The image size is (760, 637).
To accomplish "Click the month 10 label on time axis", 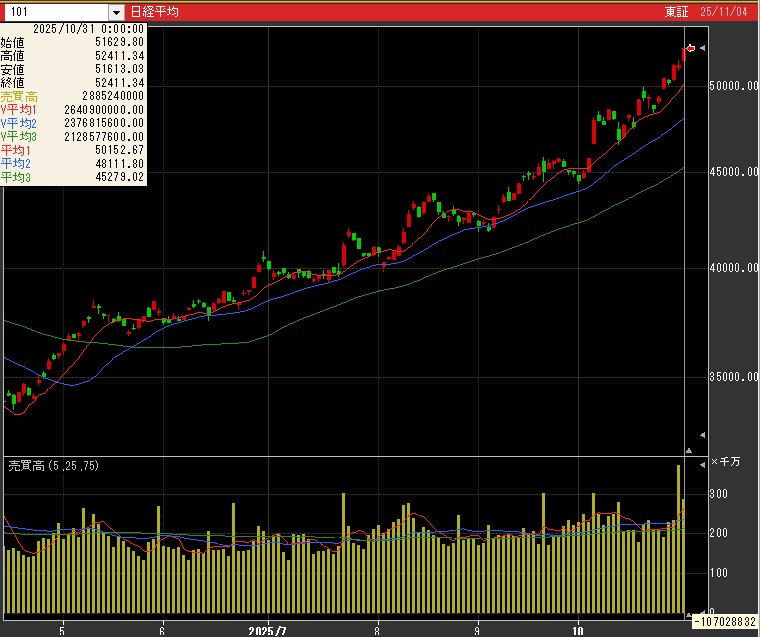I will [578, 630].
